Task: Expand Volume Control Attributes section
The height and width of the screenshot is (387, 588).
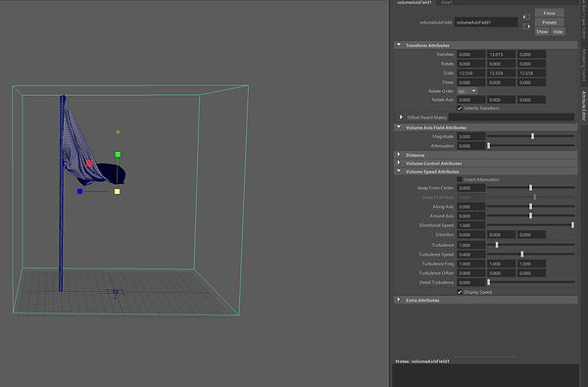Action: [x=399, y=163]
